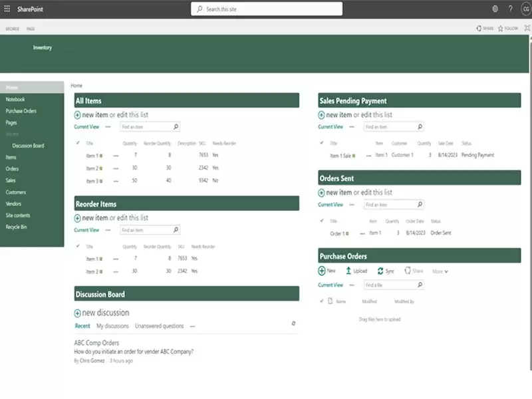Open the SharePoint app launcher waffle icon
The image size is (532, 399).
point(7,9)
